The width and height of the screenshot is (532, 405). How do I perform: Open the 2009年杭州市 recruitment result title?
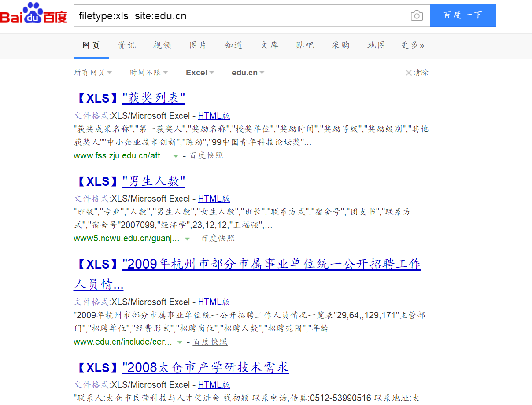coord(247,274)
